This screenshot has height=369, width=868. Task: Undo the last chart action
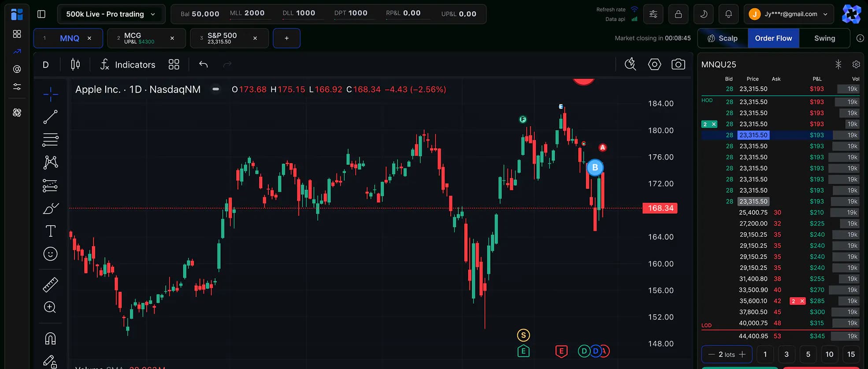pyautogui.click(x=203, y=65)
